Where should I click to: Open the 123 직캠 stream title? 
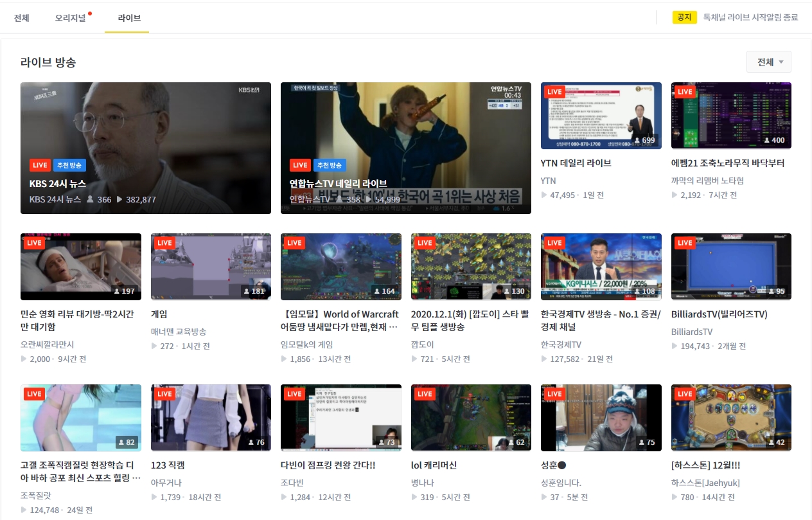[168, 465]
